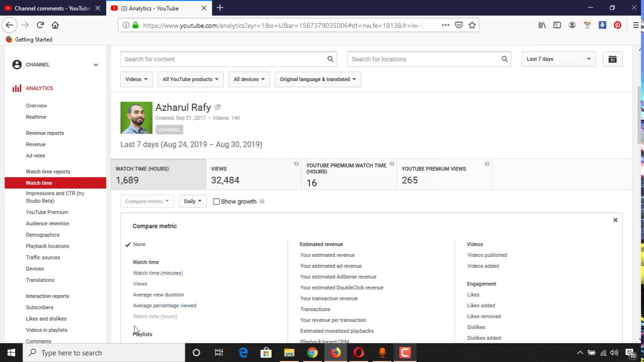
Task: Open Google Chrome from the taskbar
Action: [x=312, y=352]
